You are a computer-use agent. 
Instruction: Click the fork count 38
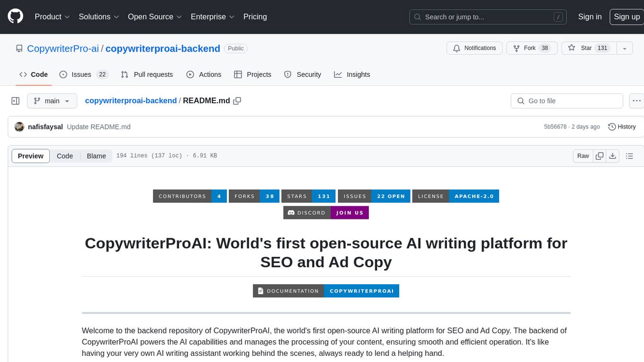pyautogui.click(x=545, y=48)
